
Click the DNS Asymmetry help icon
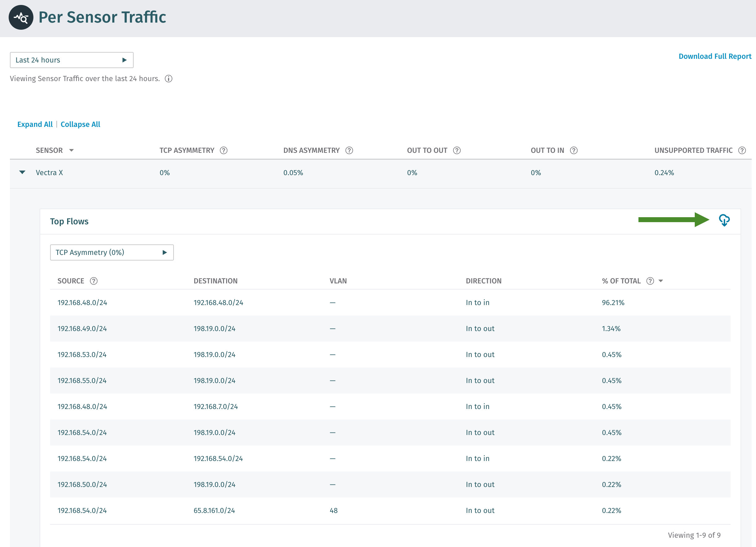[x=349, y=150]
